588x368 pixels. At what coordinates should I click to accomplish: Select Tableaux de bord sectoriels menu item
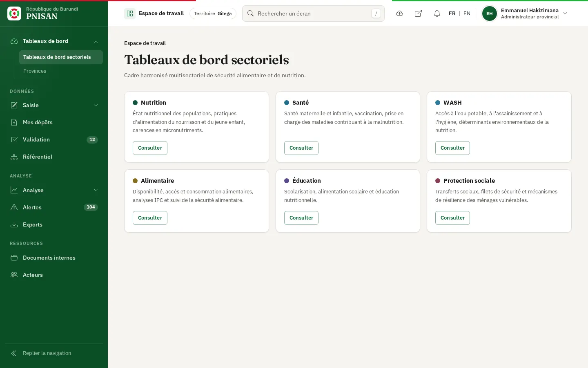click(x=61, y=57)
